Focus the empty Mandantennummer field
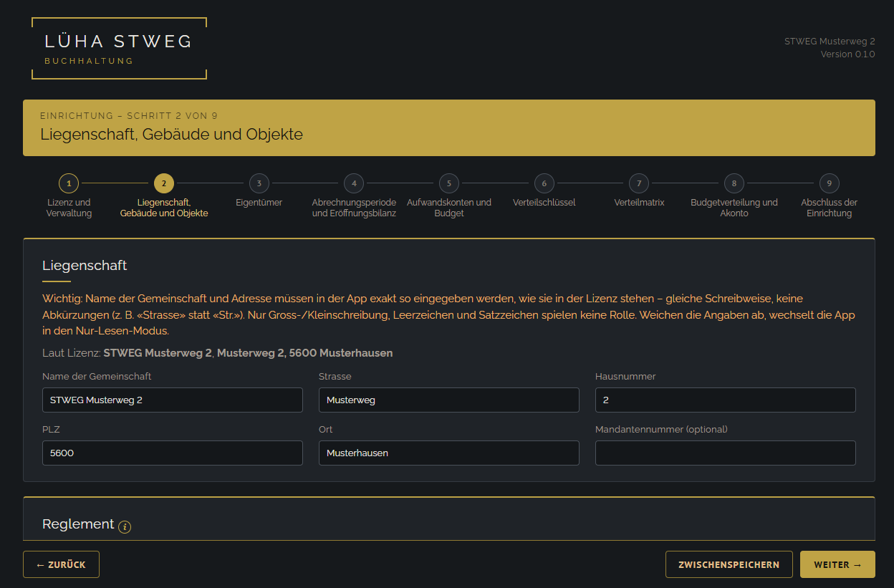The width and height of the screenshot is (894, 588). [726, 453]
